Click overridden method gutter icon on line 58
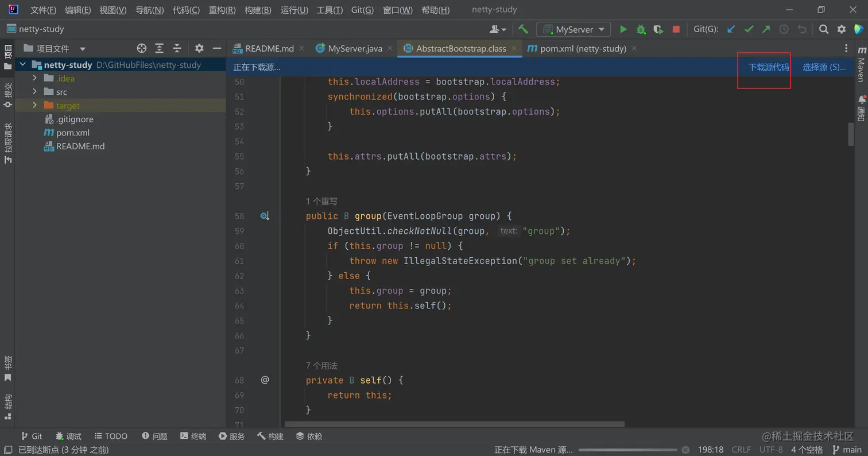This screenshot has width=868, height=456. coord(265,216)
